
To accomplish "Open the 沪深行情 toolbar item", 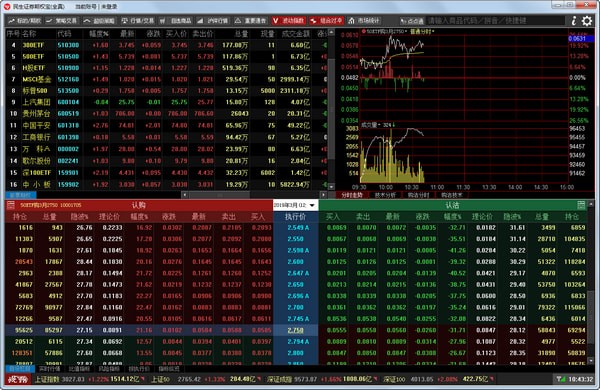I will coord(213,21).
